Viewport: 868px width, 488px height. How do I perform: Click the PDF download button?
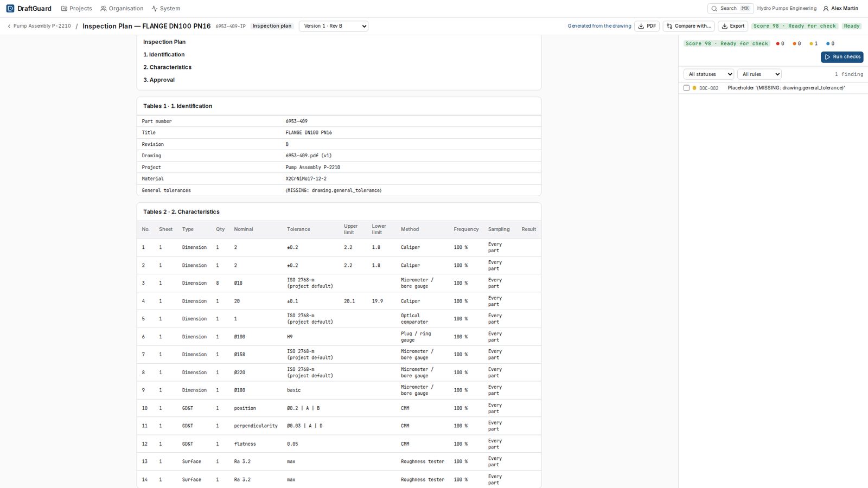(647, 26)
